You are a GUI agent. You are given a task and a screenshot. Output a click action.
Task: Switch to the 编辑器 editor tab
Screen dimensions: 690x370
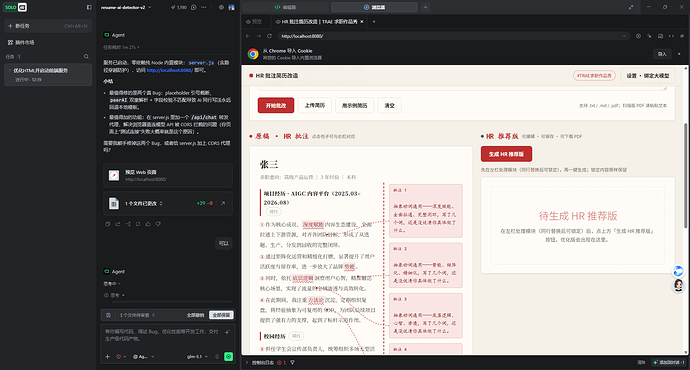click(x=285, y=7)
